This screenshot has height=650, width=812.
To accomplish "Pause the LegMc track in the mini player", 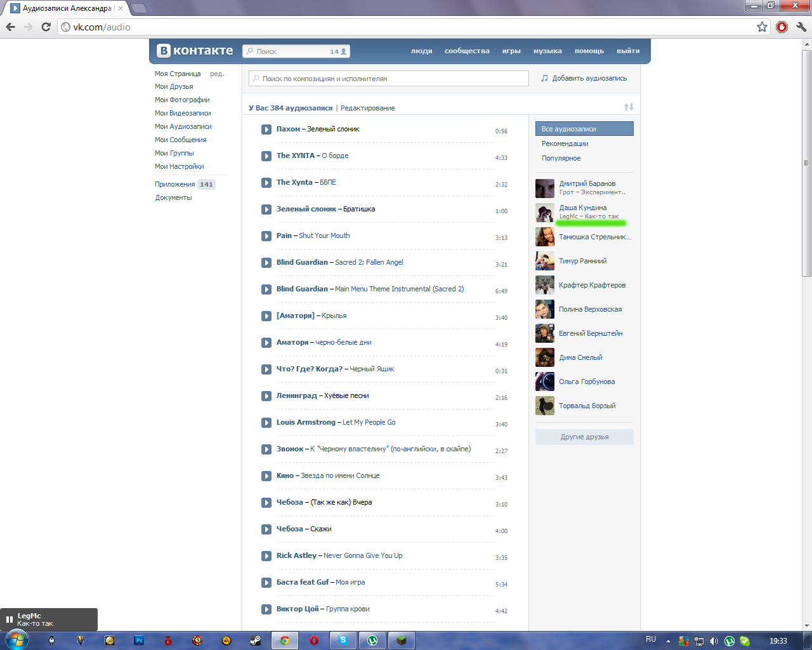I will click(10, 620).
